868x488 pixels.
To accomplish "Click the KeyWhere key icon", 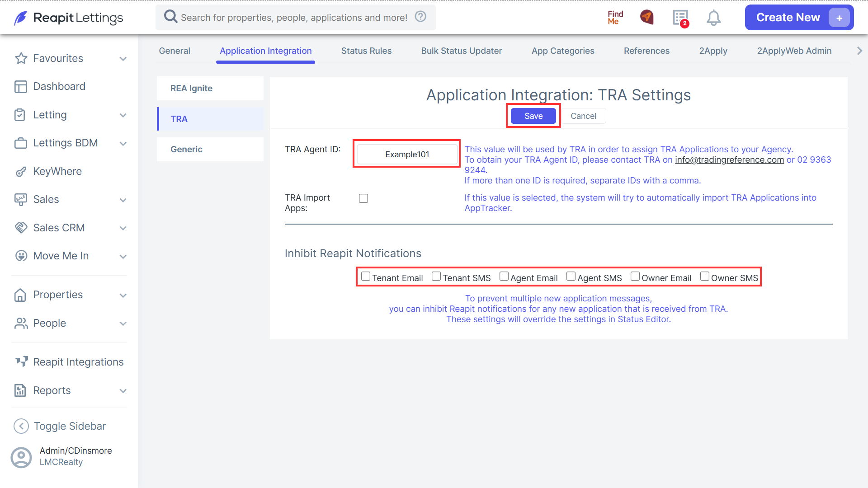I will pos(21,172).
